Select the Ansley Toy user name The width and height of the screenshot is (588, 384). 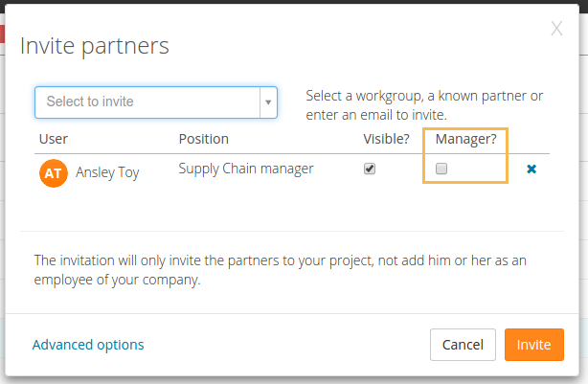pyautogui.click(x=108, y=173)
